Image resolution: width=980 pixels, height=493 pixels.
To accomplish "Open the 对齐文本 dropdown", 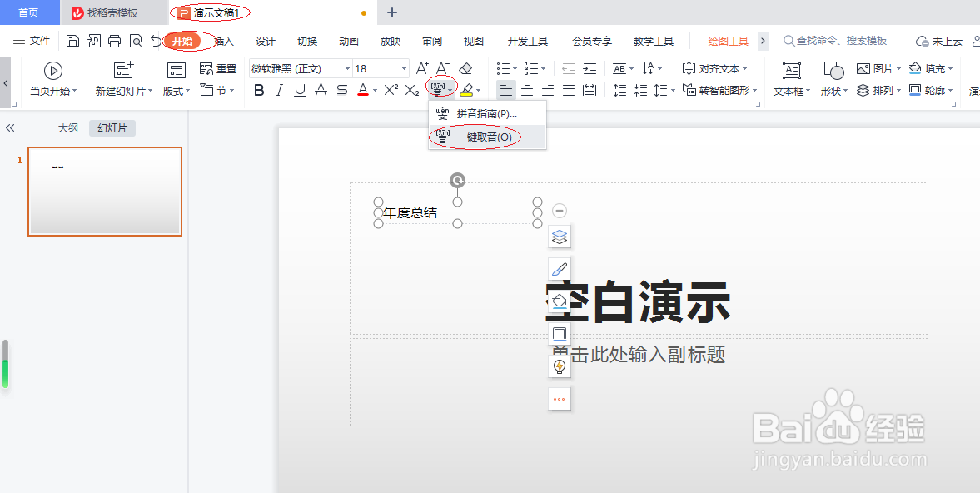I will click(714, 68).
